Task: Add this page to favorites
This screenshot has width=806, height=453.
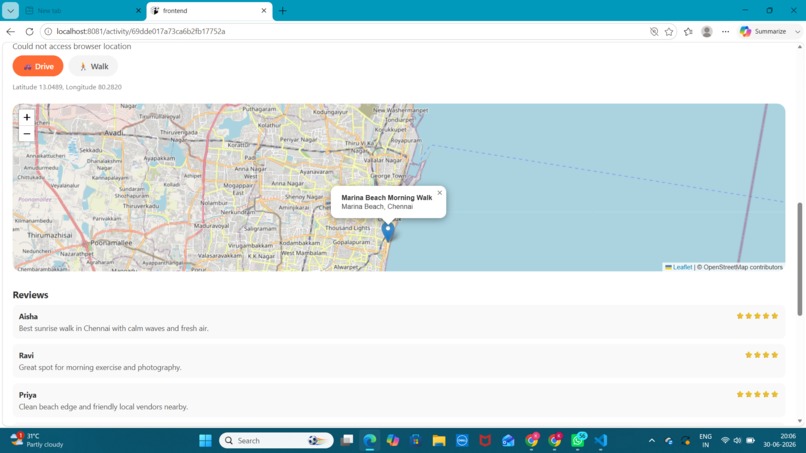Action: [x=669, y=31]
